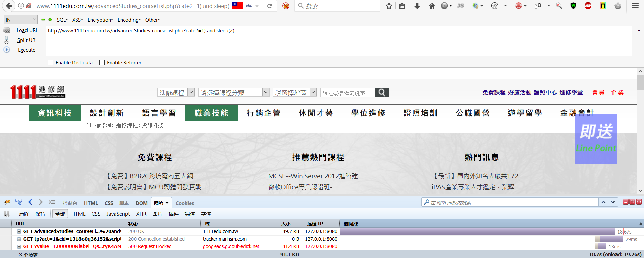Click the HackBar green minus icon
644x266 pixels.
point(43,20)
